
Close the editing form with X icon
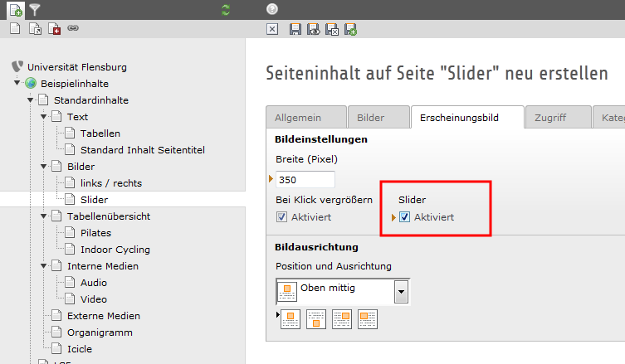click(x=272, y=29)
